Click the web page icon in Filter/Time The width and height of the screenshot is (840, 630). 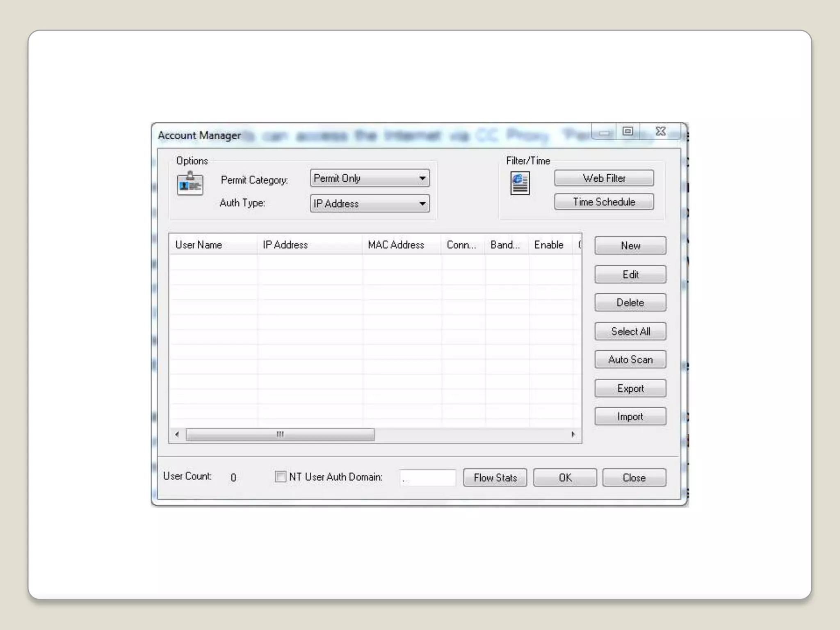tap(520, 183)
